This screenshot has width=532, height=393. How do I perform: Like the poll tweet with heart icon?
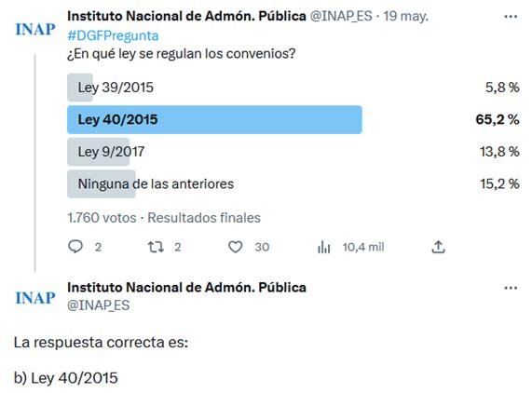235,247
